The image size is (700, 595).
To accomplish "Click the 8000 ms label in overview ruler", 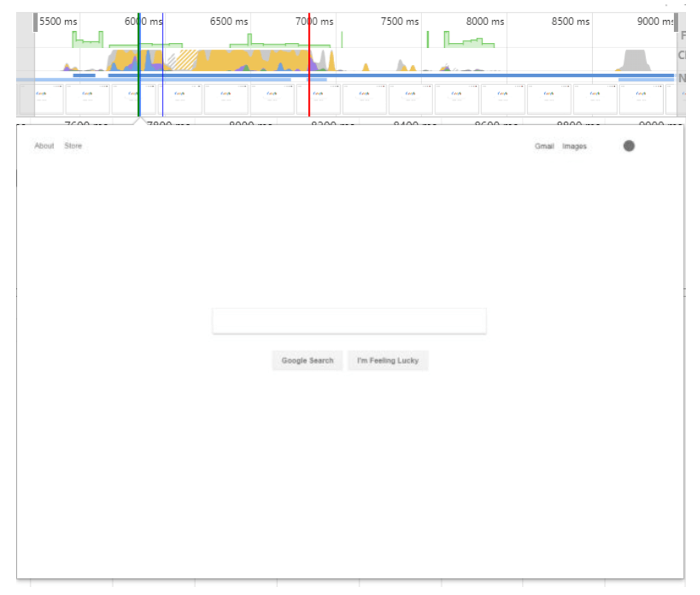I will [485, 21].
